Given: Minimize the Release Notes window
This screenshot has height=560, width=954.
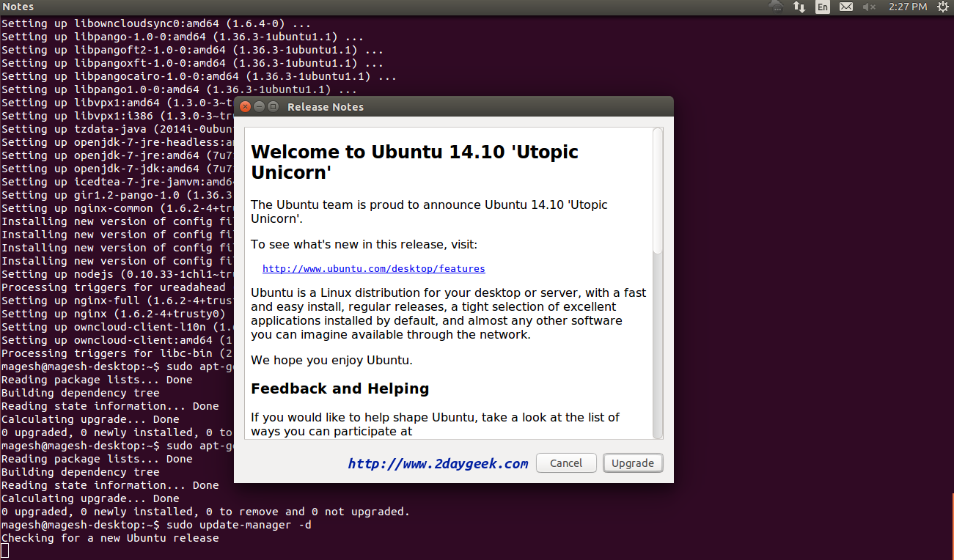Looking at the screenshot, I should 260,106.
